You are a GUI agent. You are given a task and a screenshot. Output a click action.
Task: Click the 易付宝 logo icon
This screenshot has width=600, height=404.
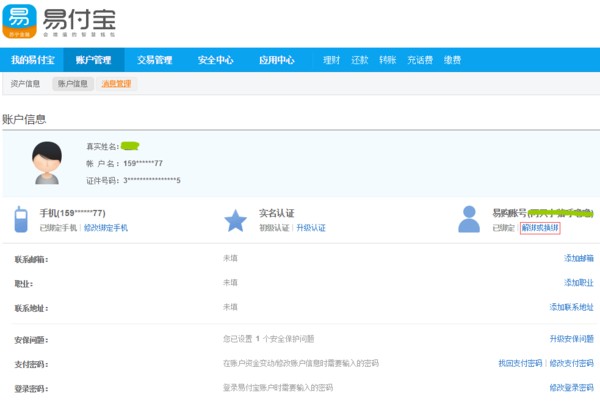tap(20, 18)
